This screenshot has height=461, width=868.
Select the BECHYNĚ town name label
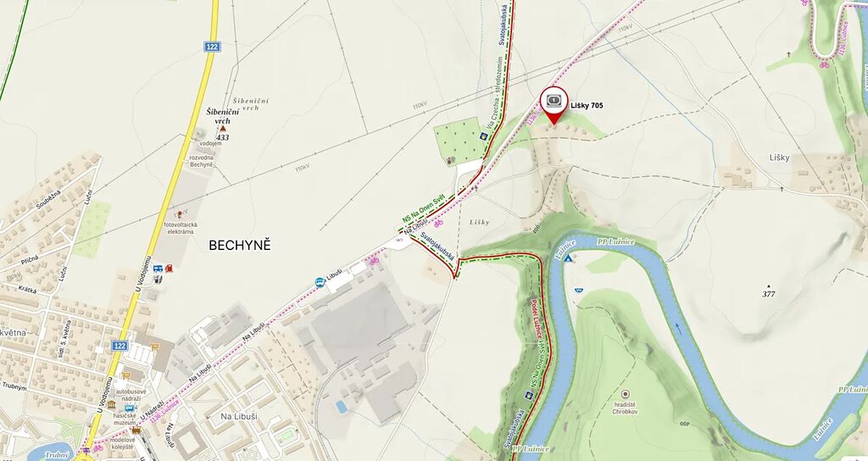click(x=240, y=246)
